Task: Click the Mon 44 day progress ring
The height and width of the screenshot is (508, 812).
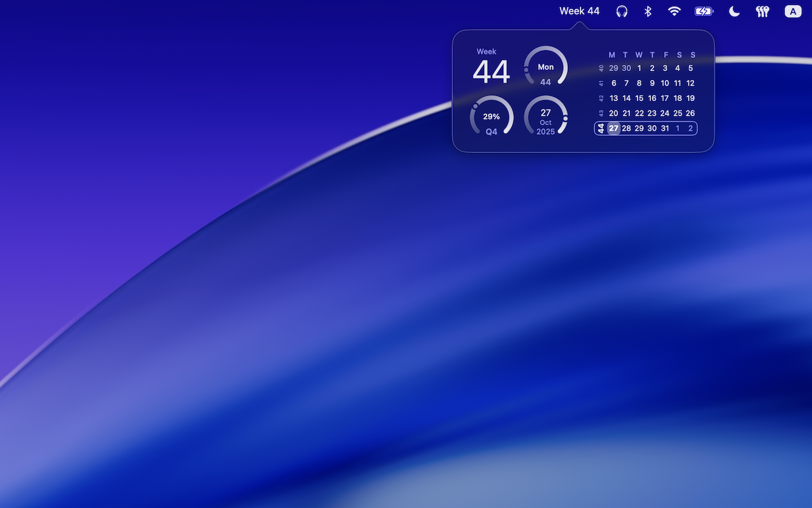Action: pyautogui.click(x=546, y=68)
